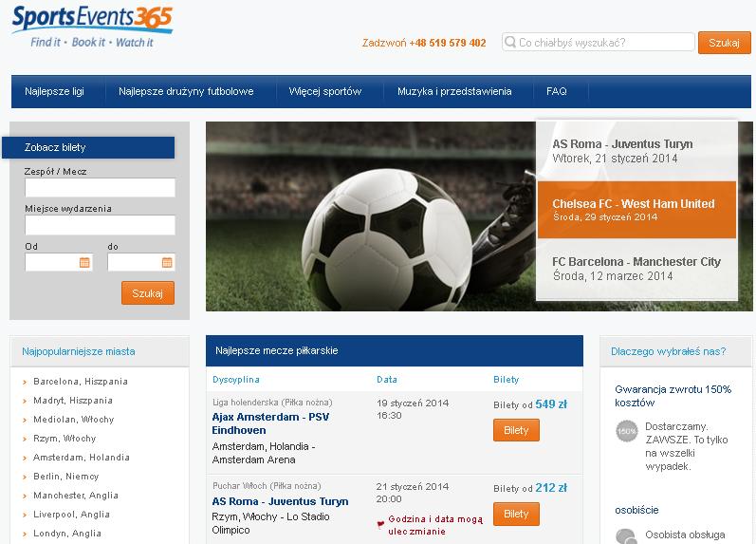The width and height of the screenshot is (756, 544).
Task: Click the Zespół / Mecz input field
Action: [100, 187]
